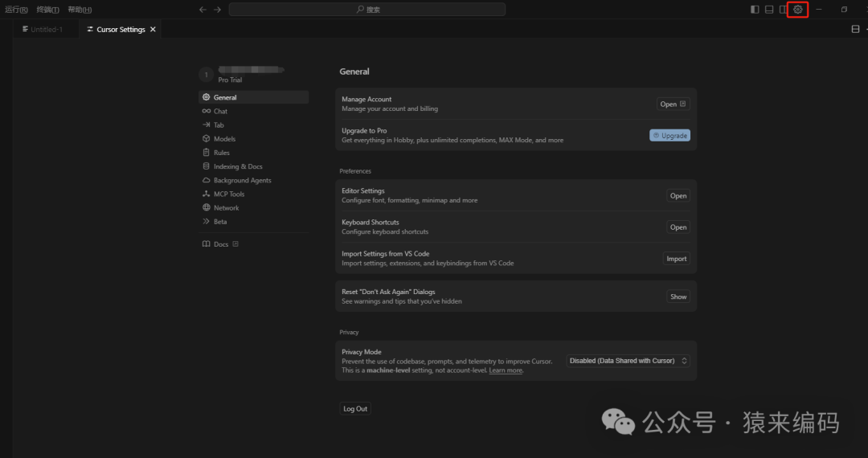Open Rules section clipboard icon
868x458 pixels.
[206, 153]
